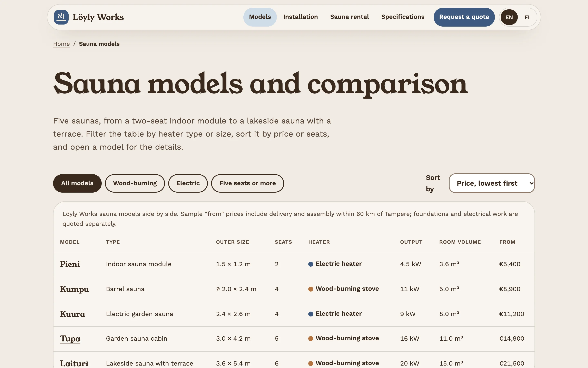Click the 16 kW output value
Screen dimensions: 588x368
[x=410, y=339]
